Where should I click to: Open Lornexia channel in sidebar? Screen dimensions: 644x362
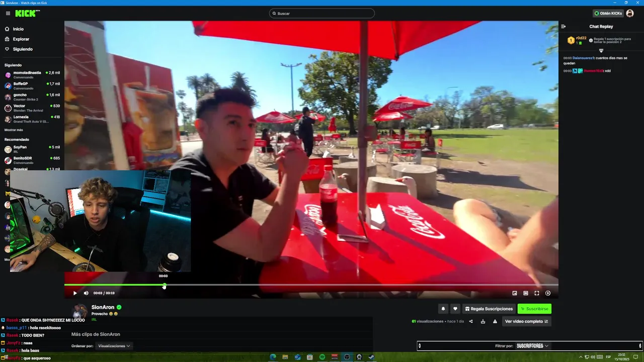pos(32,119)
